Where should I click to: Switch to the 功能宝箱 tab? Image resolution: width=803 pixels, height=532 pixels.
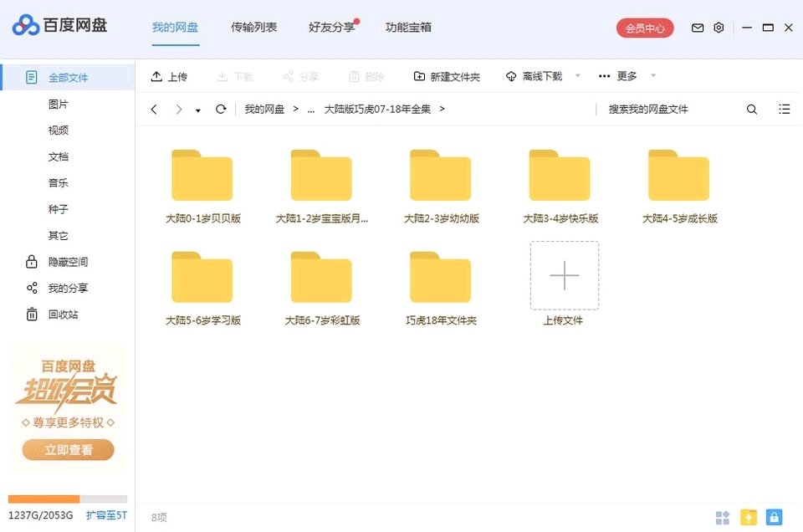(x=408, y=27)
